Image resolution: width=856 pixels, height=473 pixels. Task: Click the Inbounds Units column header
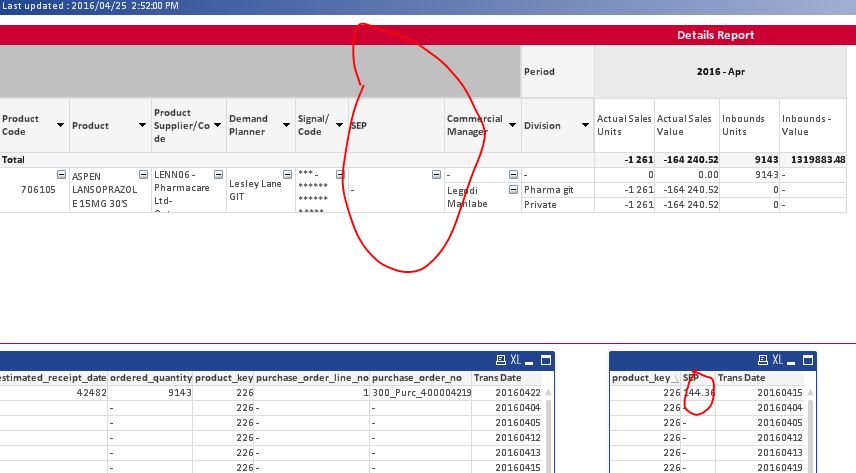(x=749, y=125)
